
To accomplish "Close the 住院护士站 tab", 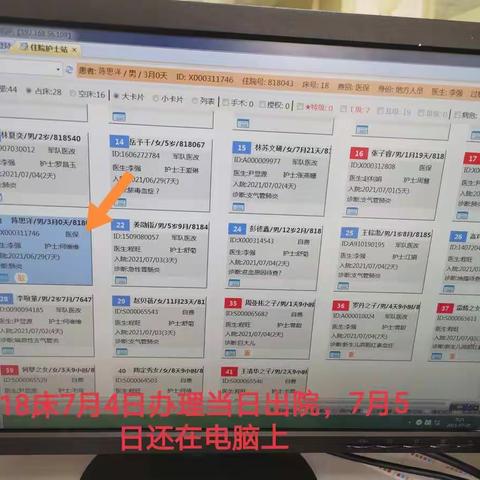I will 75,49.
